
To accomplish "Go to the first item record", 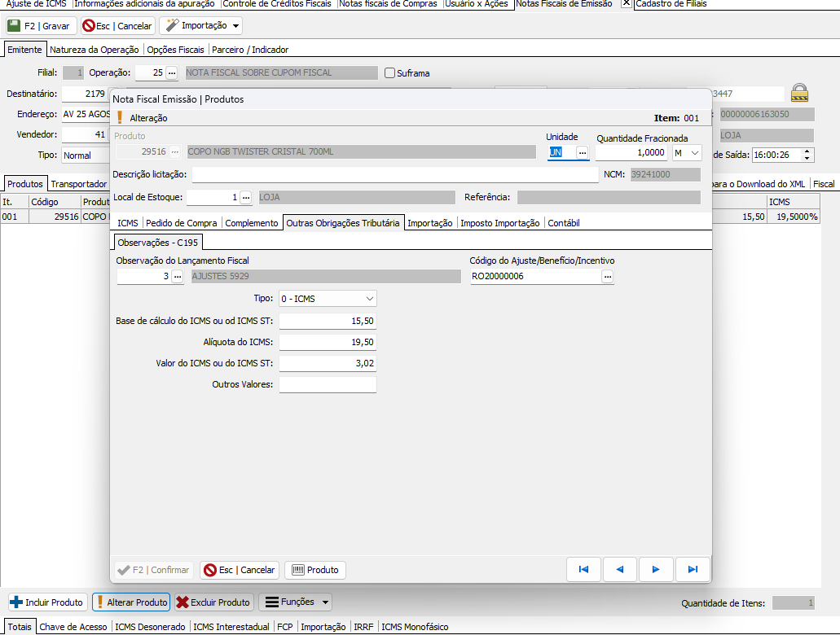I will click(583, 570).
